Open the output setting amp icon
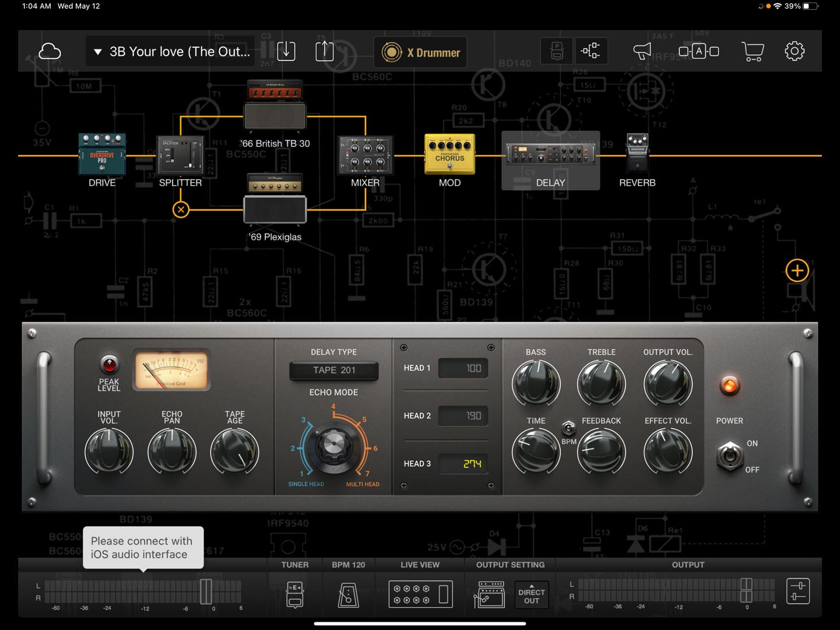Viewport: 840px width, 630px height. (x=491, y=594)
